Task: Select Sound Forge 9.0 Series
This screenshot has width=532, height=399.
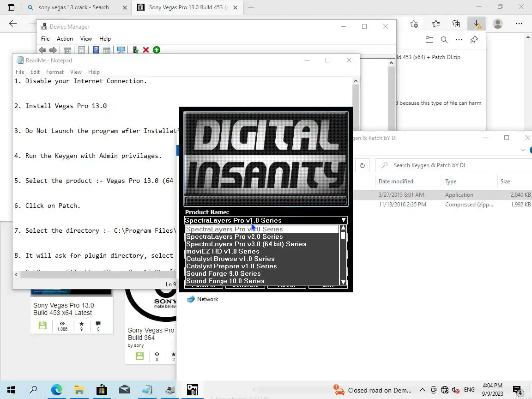Action: [262, 274]
